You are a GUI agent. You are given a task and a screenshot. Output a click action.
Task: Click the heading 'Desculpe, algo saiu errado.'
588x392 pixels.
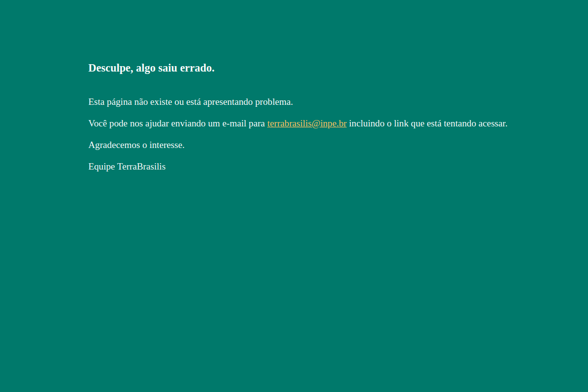pyautogui.click(x=151, y=68)
